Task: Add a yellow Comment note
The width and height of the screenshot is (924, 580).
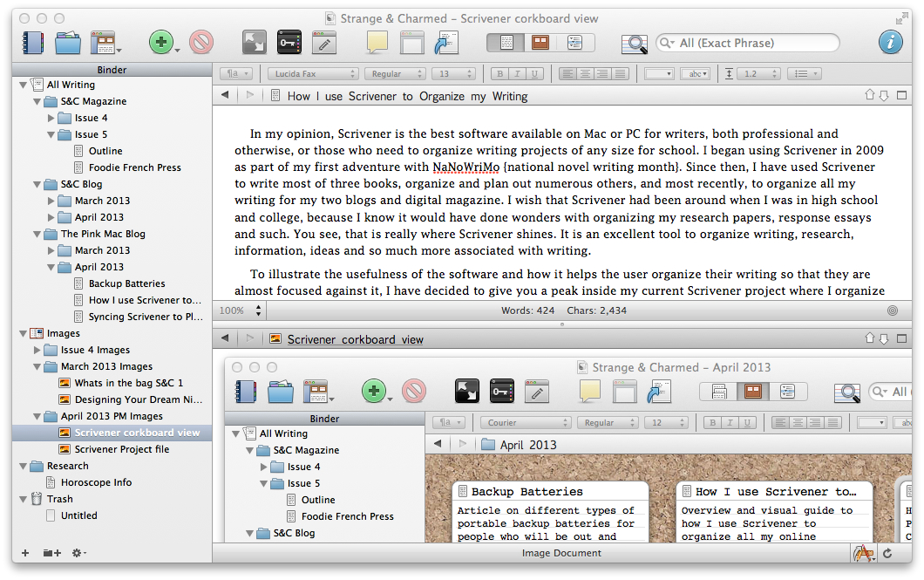Action: point(377,43)
